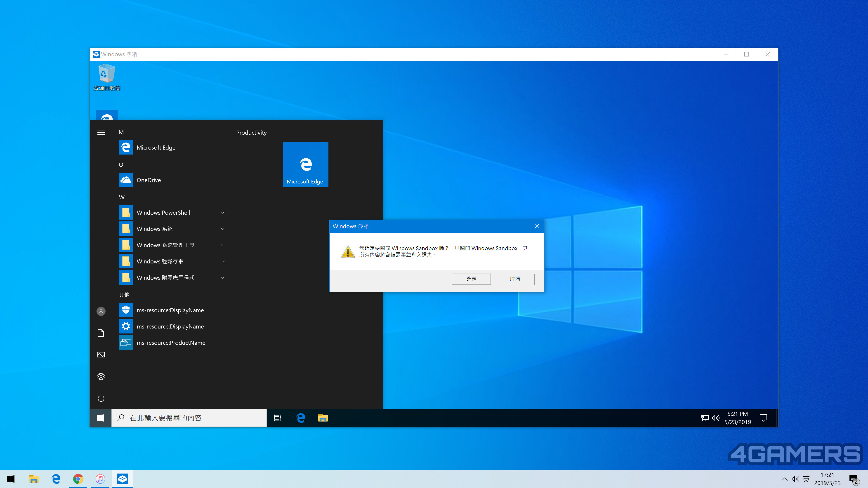Click the Power icon in Start sidebar
Viewport: 868px width, 488px height.
[101, 398]
